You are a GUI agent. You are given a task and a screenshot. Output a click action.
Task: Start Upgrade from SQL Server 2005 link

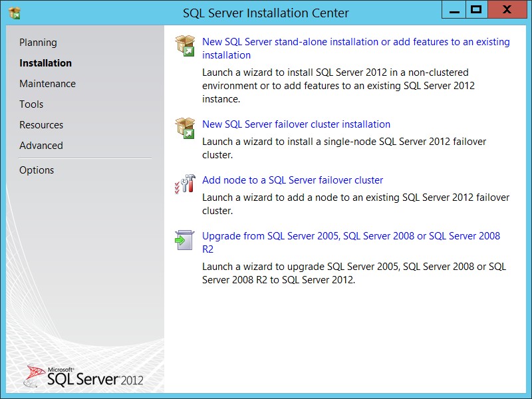351,242
